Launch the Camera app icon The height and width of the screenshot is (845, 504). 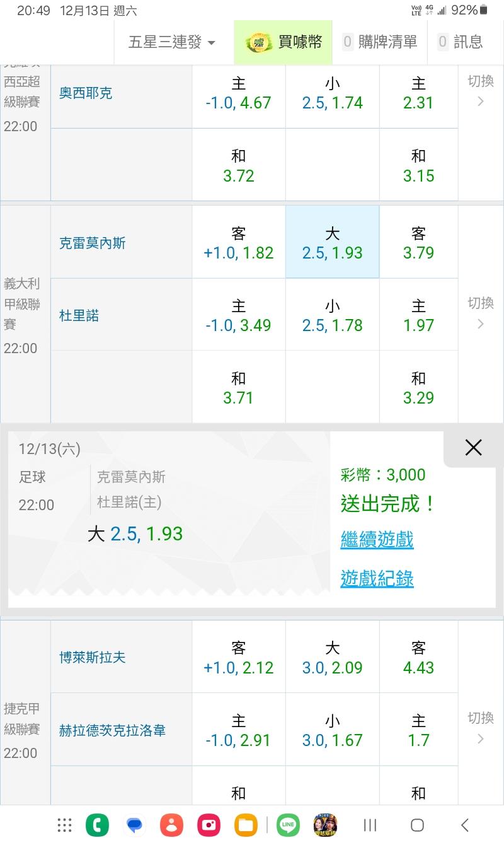tap(209, 825)
